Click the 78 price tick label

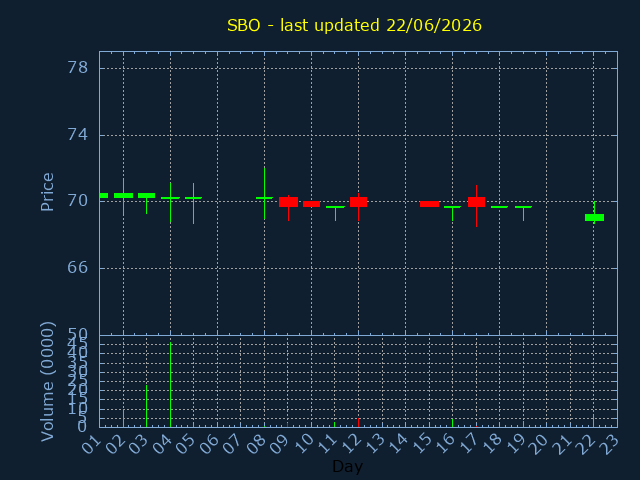(x=78, y=67)
